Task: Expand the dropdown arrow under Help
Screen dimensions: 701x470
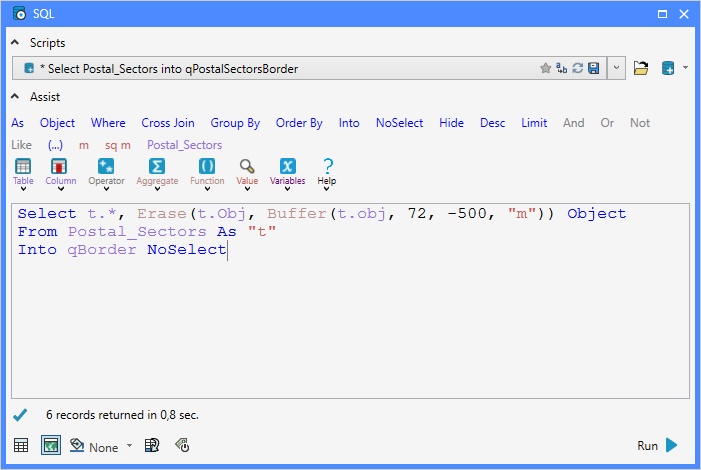Action: coord(327,189)
